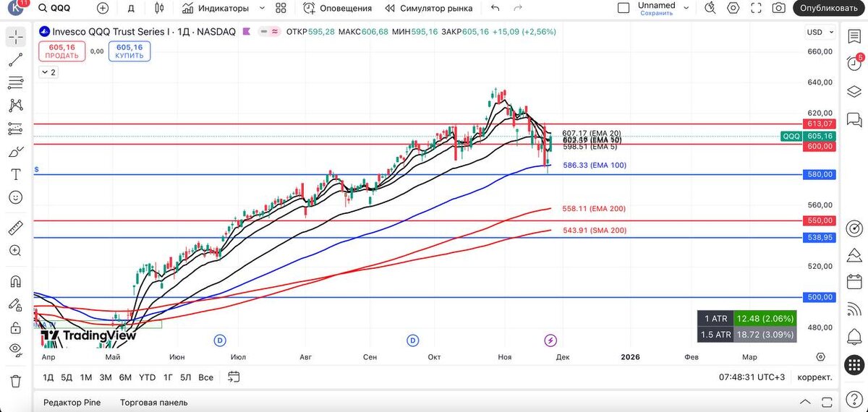Open the Редактор Pine tab
The image size is (868, 412).
click(72, 403)
